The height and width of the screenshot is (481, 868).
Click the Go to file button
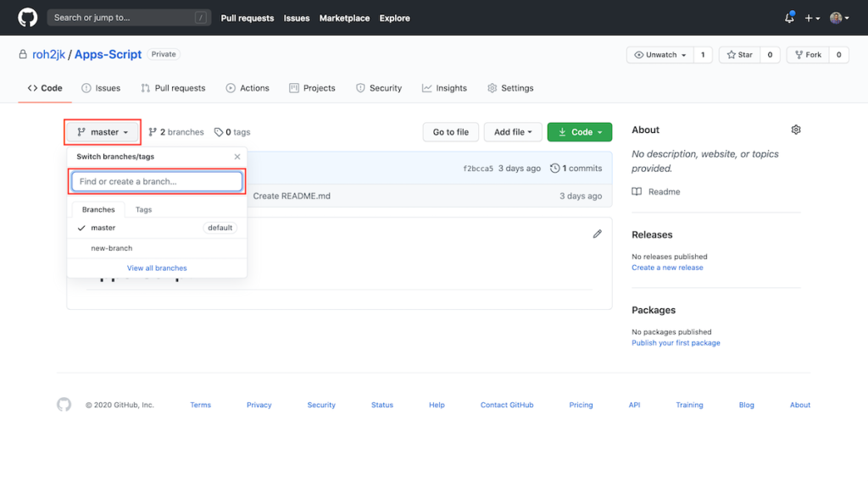coord(451,132)
